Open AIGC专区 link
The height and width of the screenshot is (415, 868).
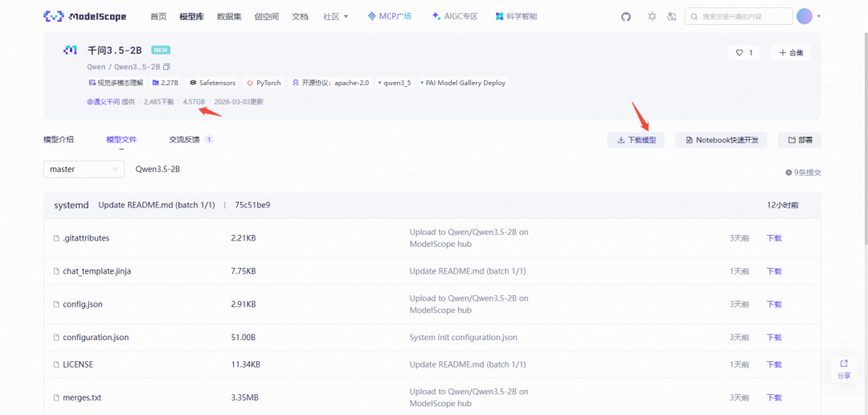pos(454,17)
